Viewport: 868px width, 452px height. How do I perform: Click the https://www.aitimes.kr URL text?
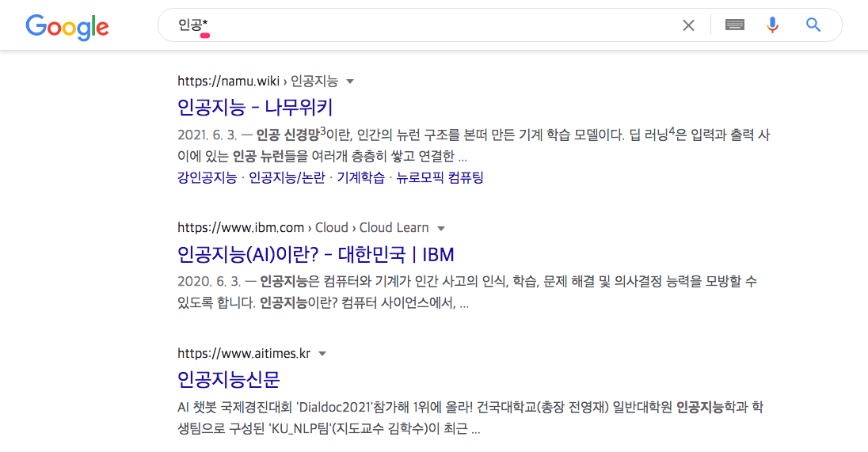coord(244,354)
